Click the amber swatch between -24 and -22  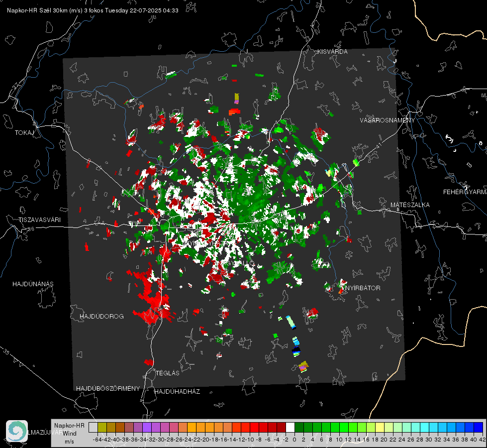192,427
